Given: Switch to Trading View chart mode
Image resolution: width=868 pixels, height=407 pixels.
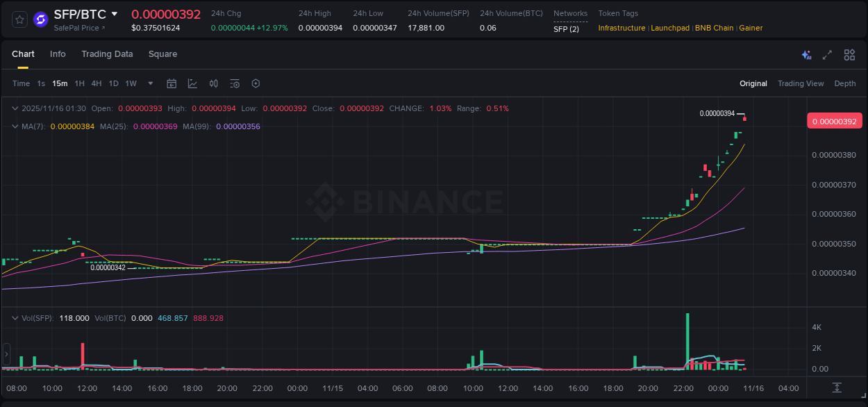Looking at the screenshot, I should coord(801,83).
